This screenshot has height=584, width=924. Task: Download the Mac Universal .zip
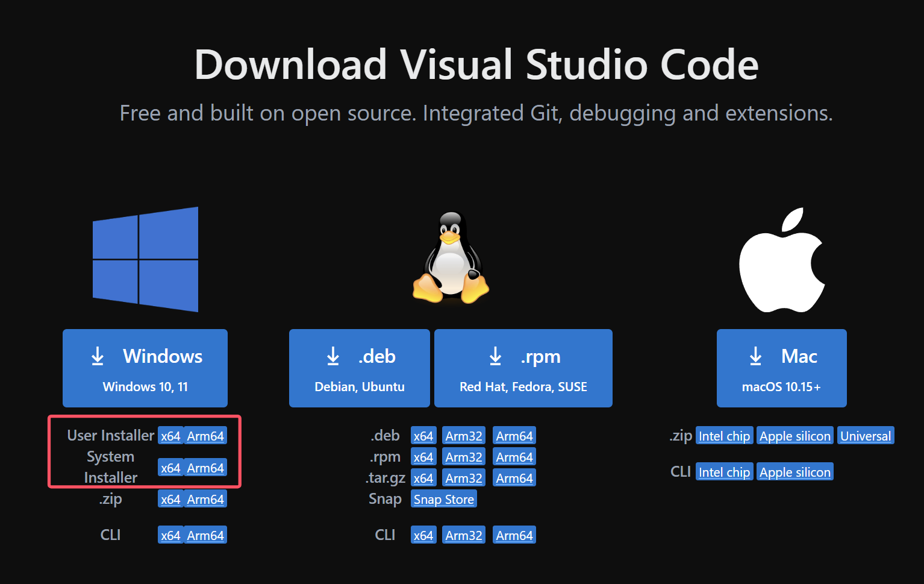point(866,436)
